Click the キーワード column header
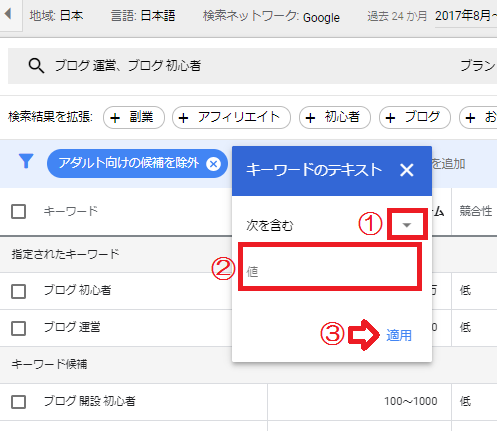Image resolution: width=497 pixels, height=431 pixels. click(71, 211)
